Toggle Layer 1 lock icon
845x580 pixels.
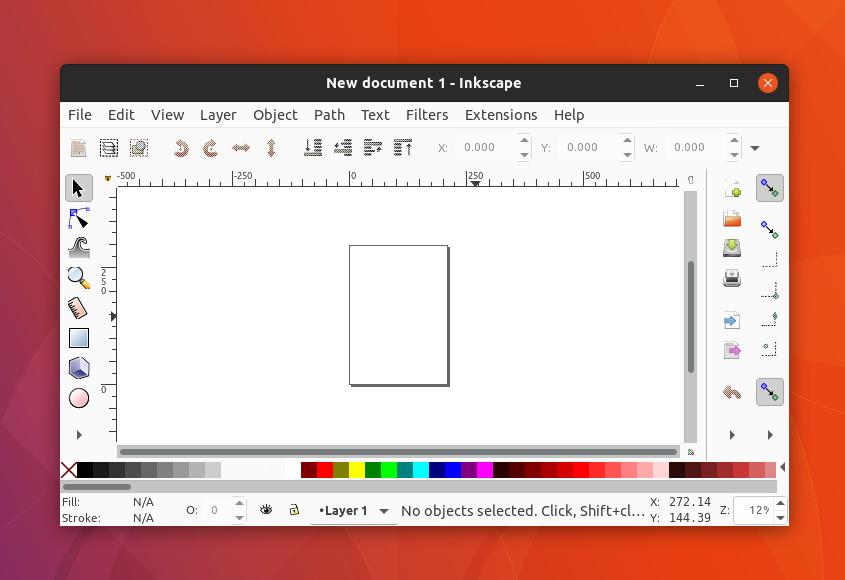[294, 509]
